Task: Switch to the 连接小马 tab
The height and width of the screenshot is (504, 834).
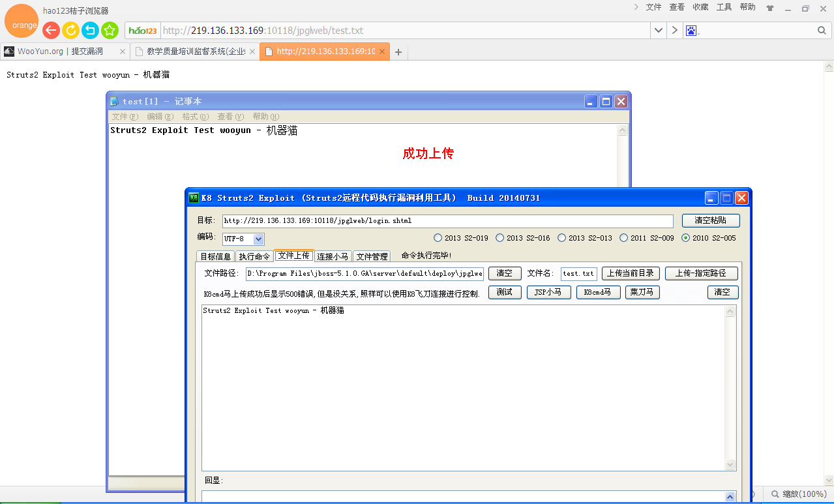Action: coord(333,256)
